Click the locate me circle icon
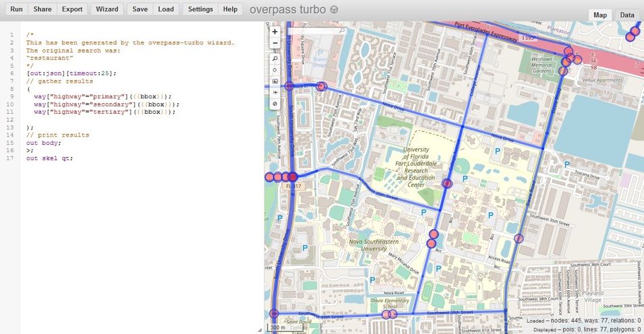 [x=275, y=70]
